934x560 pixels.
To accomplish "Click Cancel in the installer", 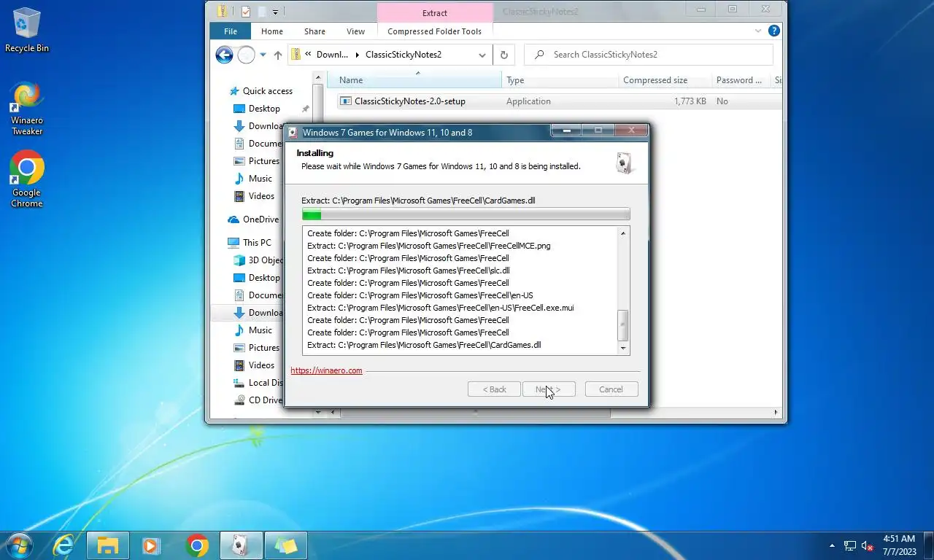I will click(x=611, y=389).
